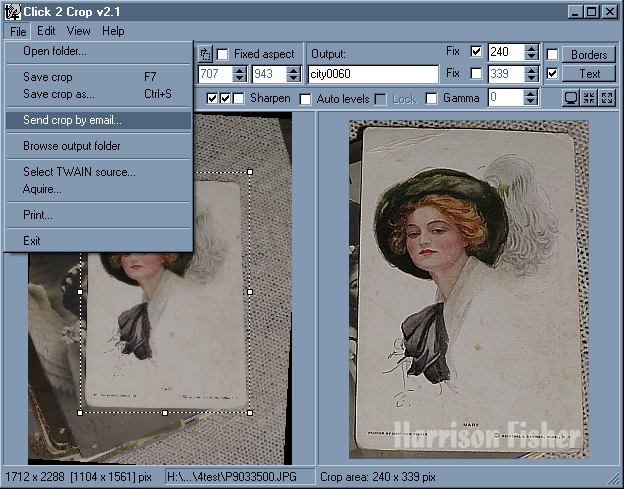Click the status bar file path P9033500.JPG
The height and width of the screenshot is (489, 624).
tap(232, 477)
